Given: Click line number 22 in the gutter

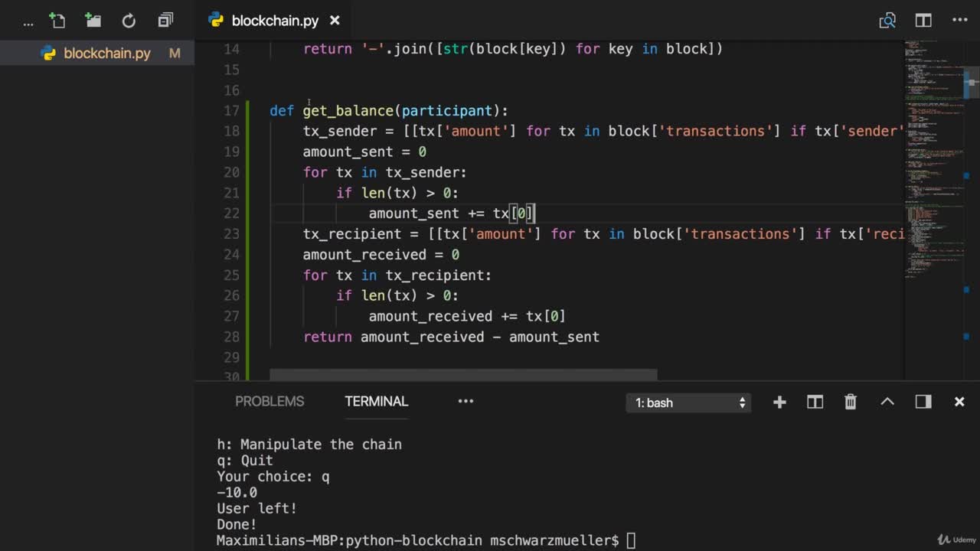Looking at the screenshot, I should pyautogui.click(x=231, y=214).
